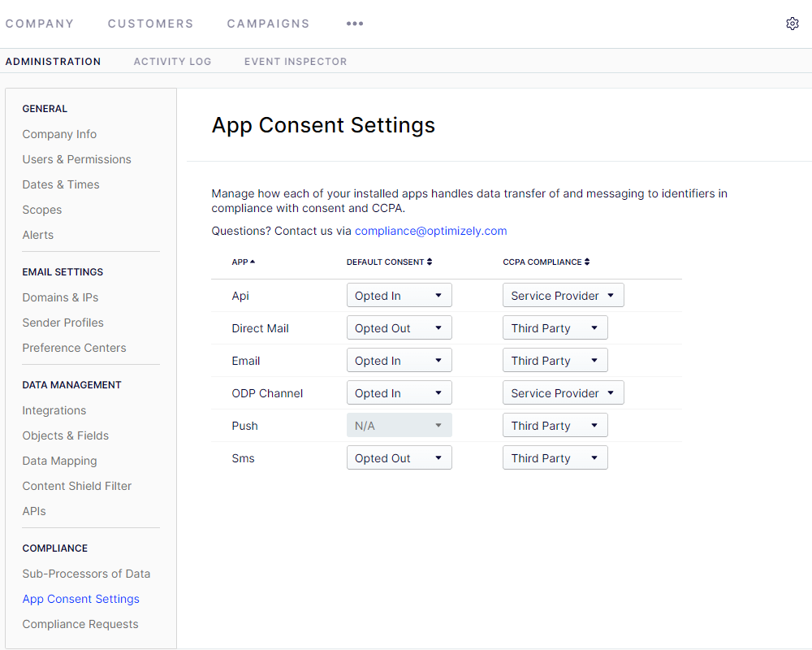Click the Direct Mail row label
Image resolution: width=812 pixels, height=650 pixels.
(x=261, y=328)
